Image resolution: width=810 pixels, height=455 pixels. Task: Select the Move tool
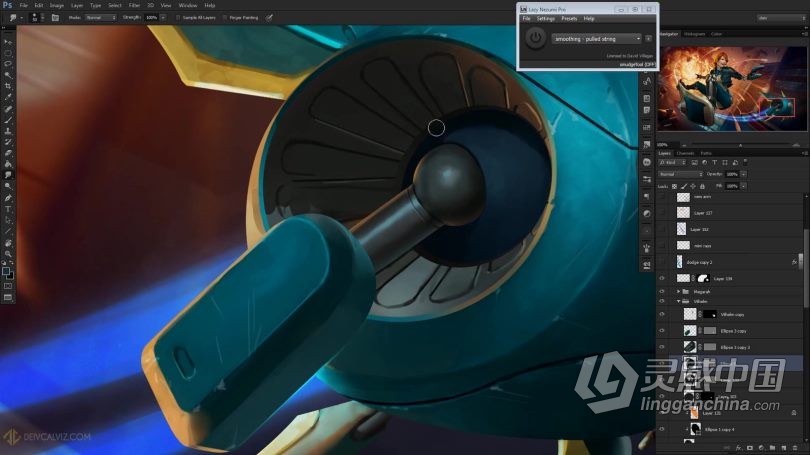[8, 42]
